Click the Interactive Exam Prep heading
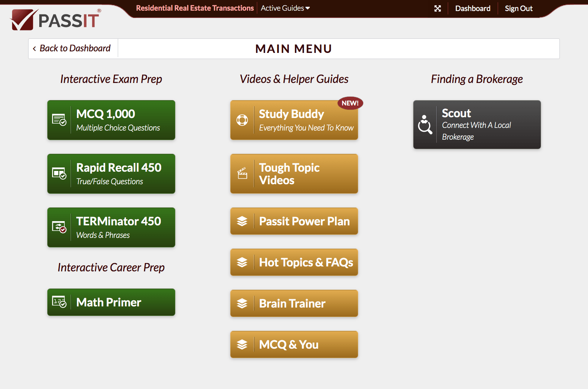The width and height of the screenshot is (588, 389). point(111,79)
